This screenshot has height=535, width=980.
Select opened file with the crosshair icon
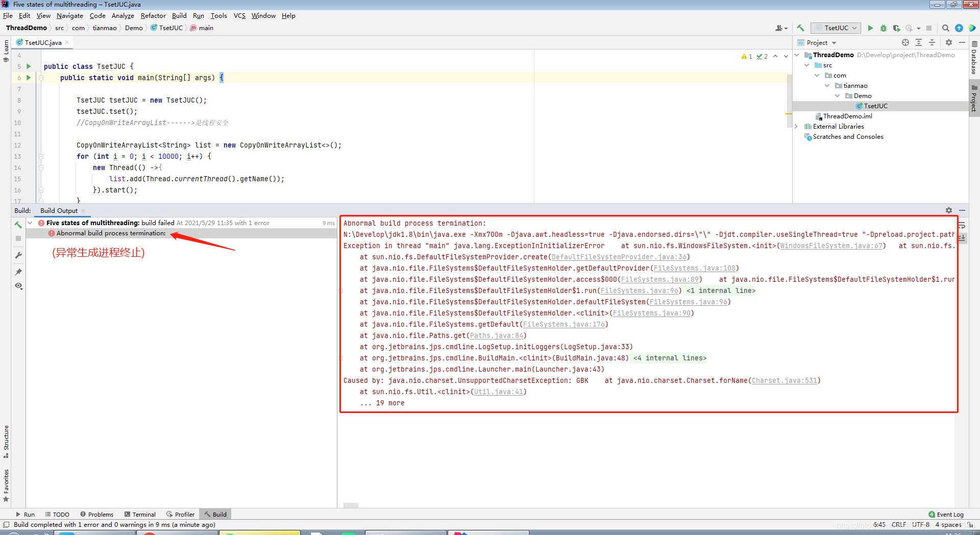click(x=905, y=42)
